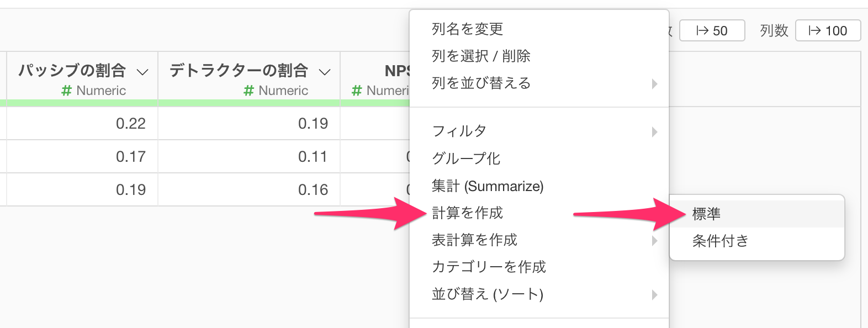The height and width of the screenshot is (328, 868).
Task: Click the Numeric type icon under デトラクターの割合
Action: pos(249,91)
